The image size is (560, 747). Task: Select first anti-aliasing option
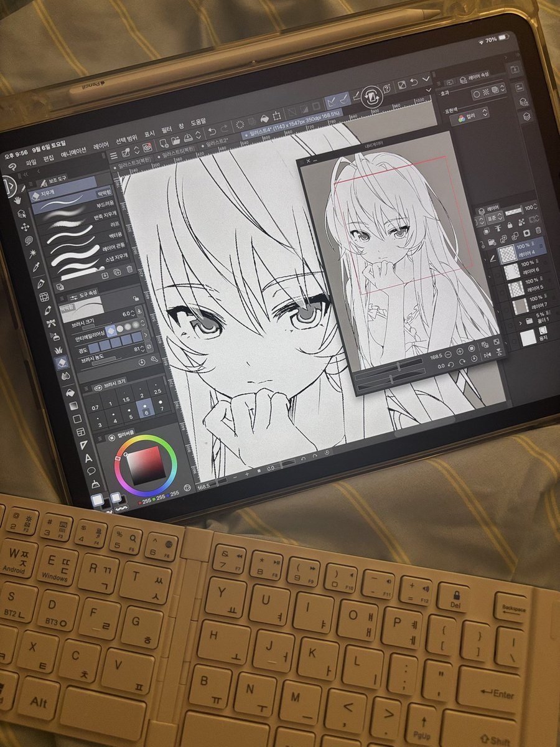pos(112,331)
